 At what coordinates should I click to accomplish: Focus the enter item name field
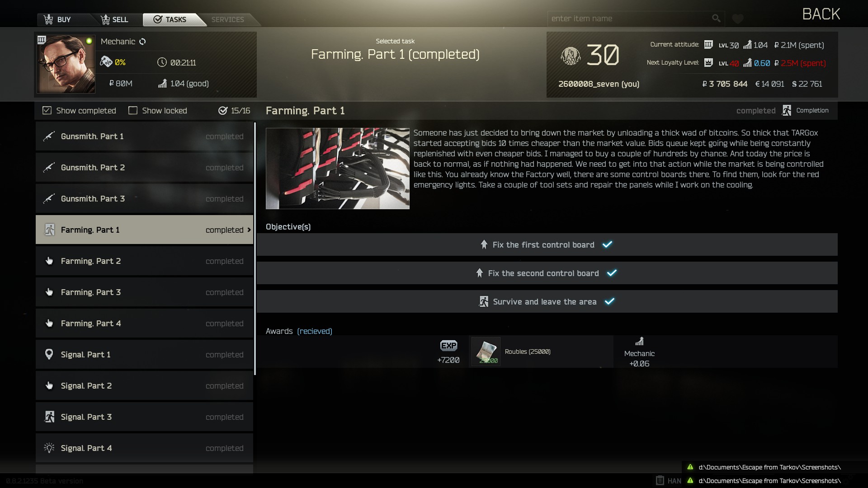point(629,19)
